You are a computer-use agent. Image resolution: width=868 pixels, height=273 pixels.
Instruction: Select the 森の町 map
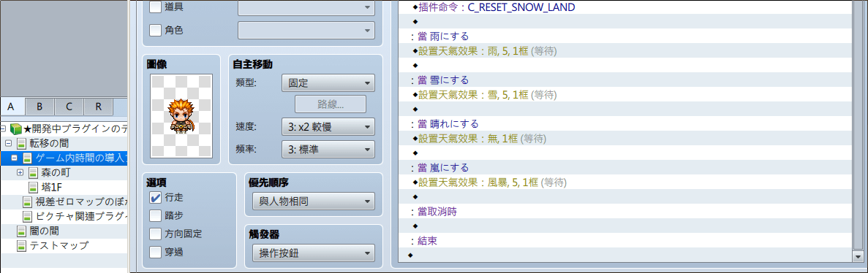click(x=56, y=172)
